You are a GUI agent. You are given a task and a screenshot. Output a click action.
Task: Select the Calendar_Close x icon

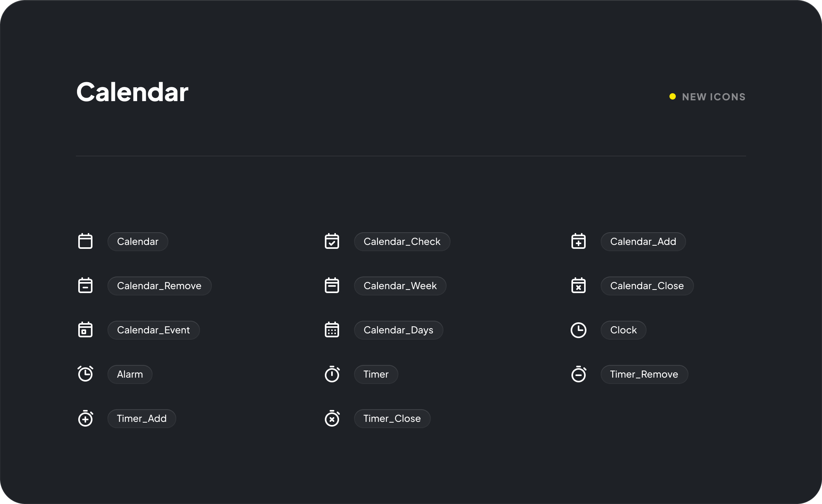pos(579,286)
